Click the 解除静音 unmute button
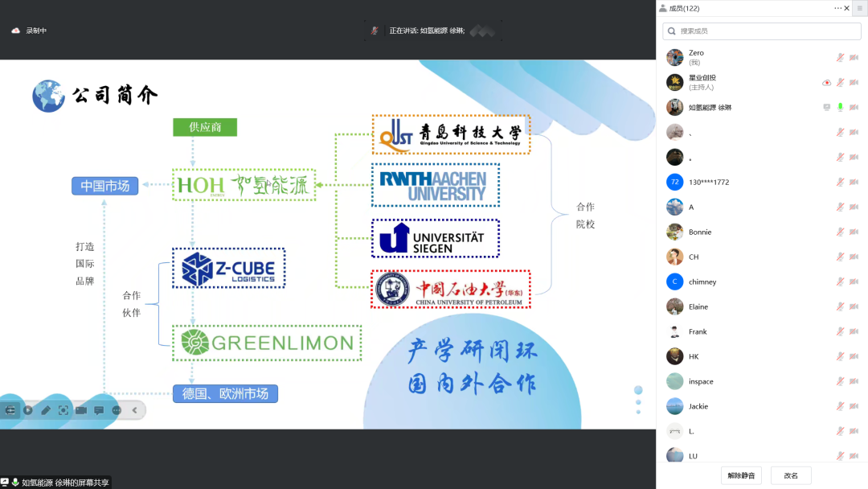Viewport: 868px width, 489px height. (741, 475)
